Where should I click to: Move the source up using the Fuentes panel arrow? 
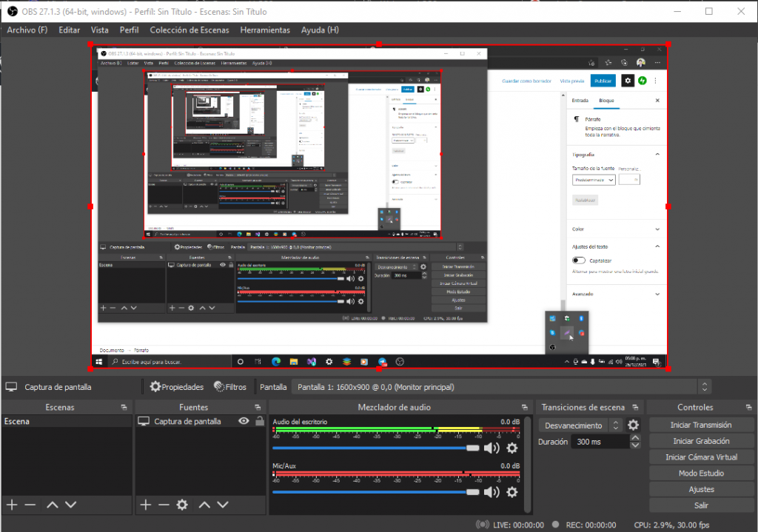tap(204, 505)
